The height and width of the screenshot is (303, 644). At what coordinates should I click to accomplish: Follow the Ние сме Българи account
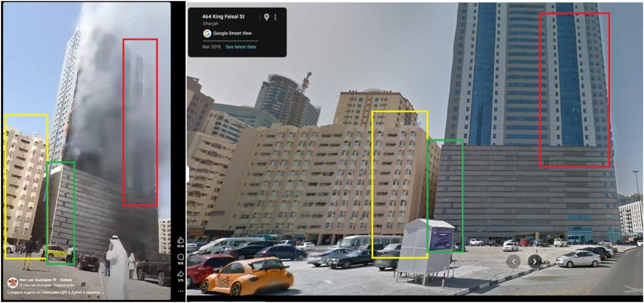click(67, 280)
